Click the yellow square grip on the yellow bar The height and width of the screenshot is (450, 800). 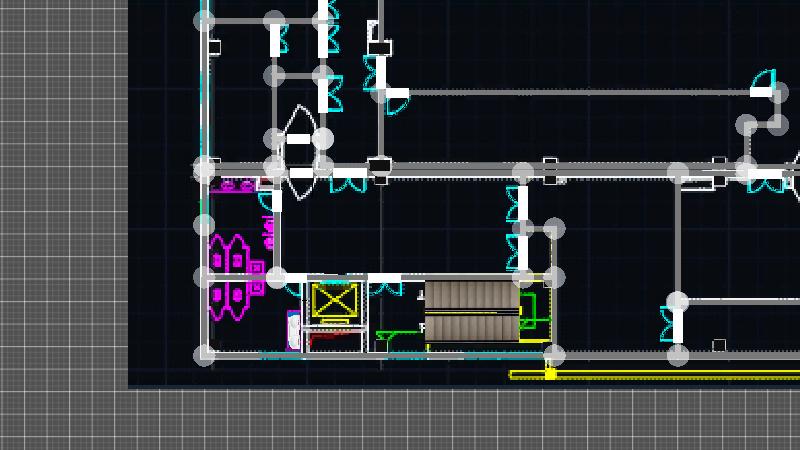[550, 374]
